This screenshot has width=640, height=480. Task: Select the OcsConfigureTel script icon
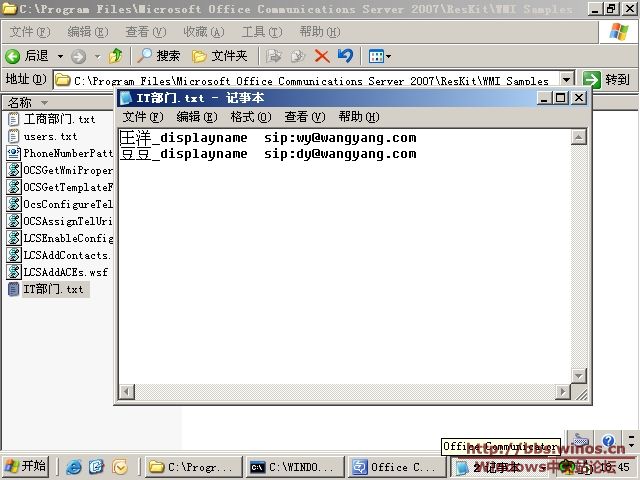click(13, 204)
